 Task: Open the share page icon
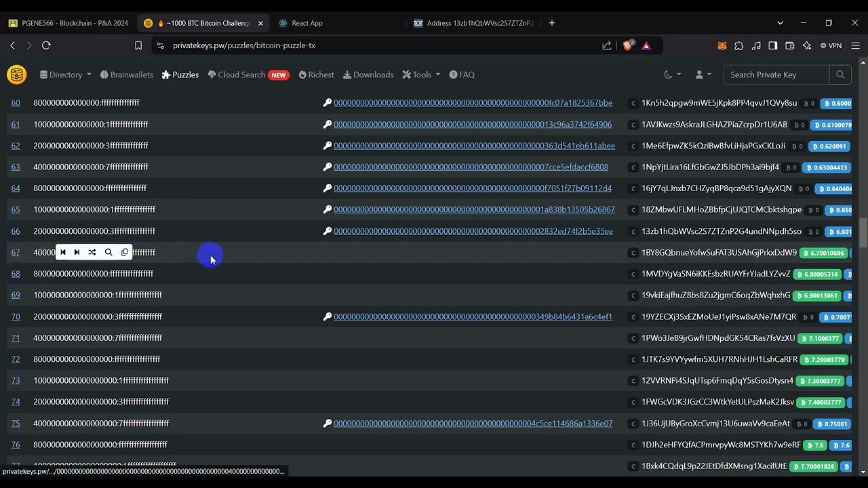pos(606,45)
